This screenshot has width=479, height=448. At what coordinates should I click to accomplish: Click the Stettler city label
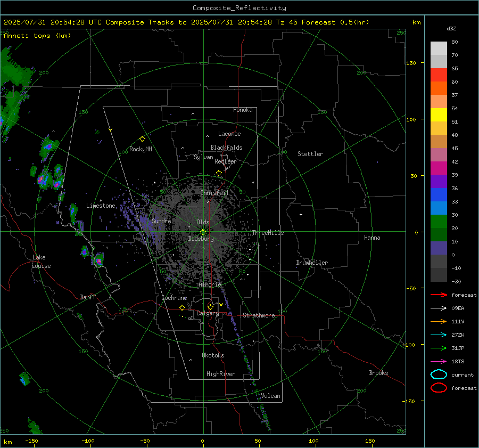pyautogui.click(x=310, y=154)
